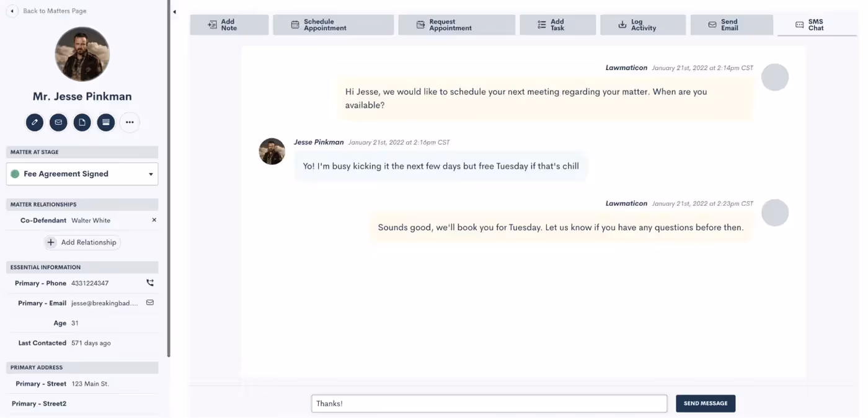Click the pencil edit icon
This screenshot has height=418, width=868.
click(x=35, y=122)
